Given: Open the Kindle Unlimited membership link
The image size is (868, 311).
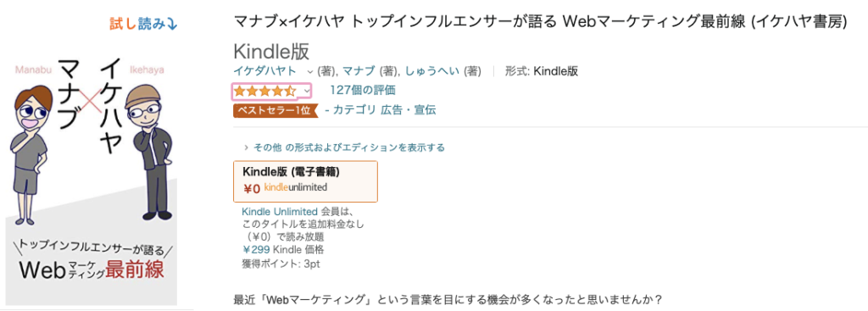Looking at the screenshot, I should (280, 211).
